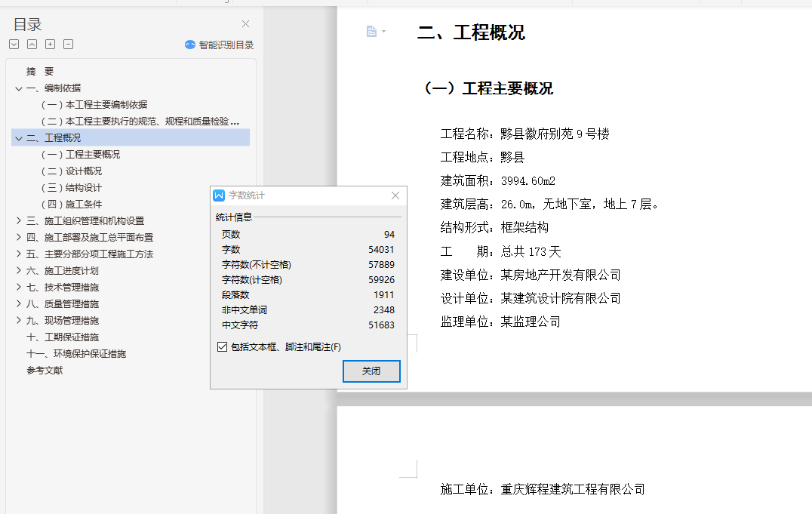812x514 pixels.
Task: Select 五、主要分部分项工程施工方法 heading
Action: [x=90, y=254]
